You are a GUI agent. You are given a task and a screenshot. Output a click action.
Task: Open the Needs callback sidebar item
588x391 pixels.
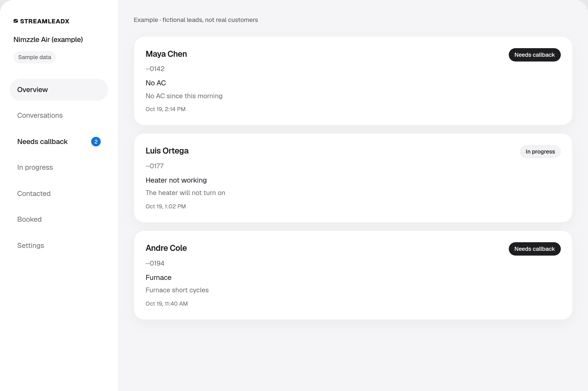(x=59, y=142)
